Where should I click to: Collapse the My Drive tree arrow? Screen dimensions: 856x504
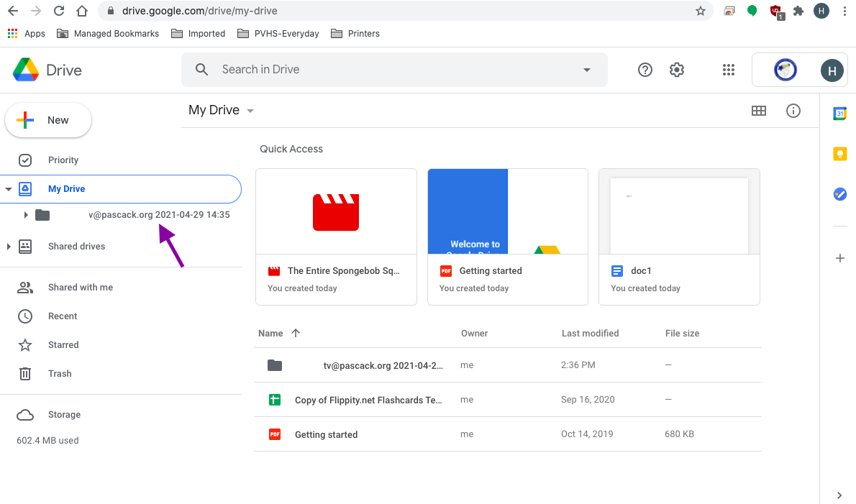point(8,189)
